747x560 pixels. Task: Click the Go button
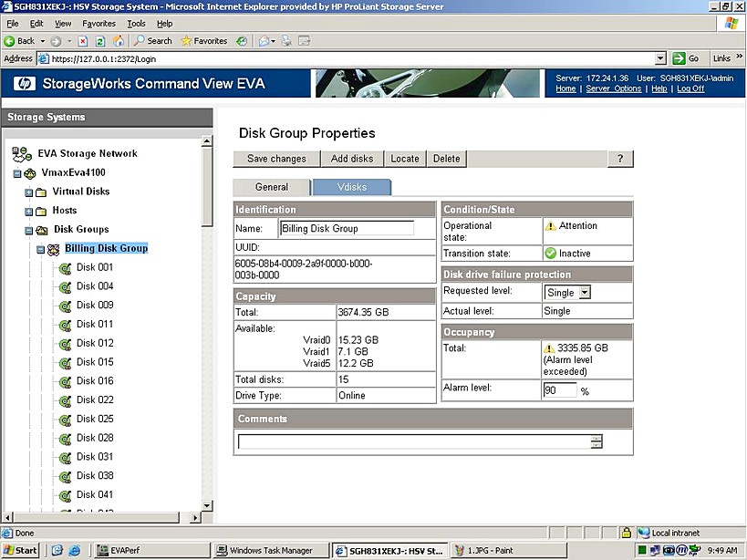(686, 58)
